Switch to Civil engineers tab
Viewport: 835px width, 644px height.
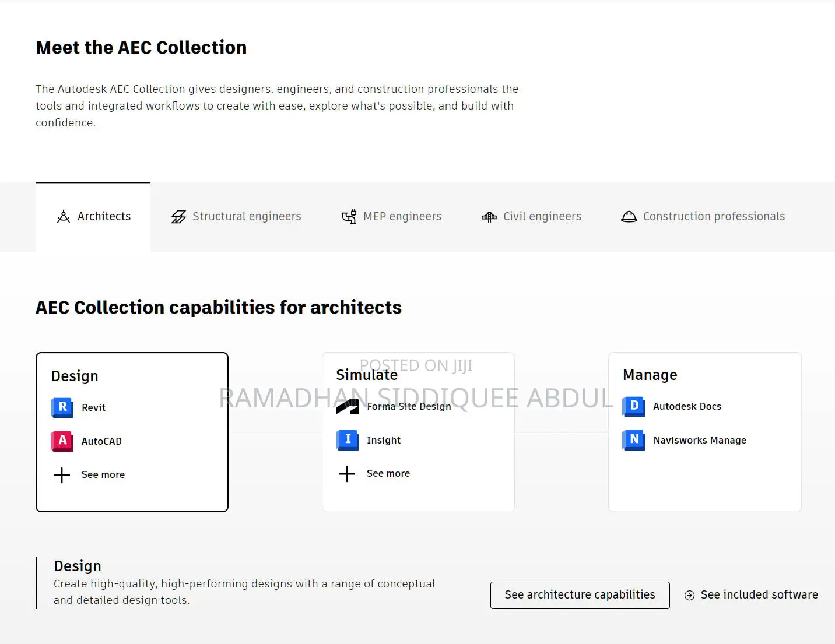point(531,217)
